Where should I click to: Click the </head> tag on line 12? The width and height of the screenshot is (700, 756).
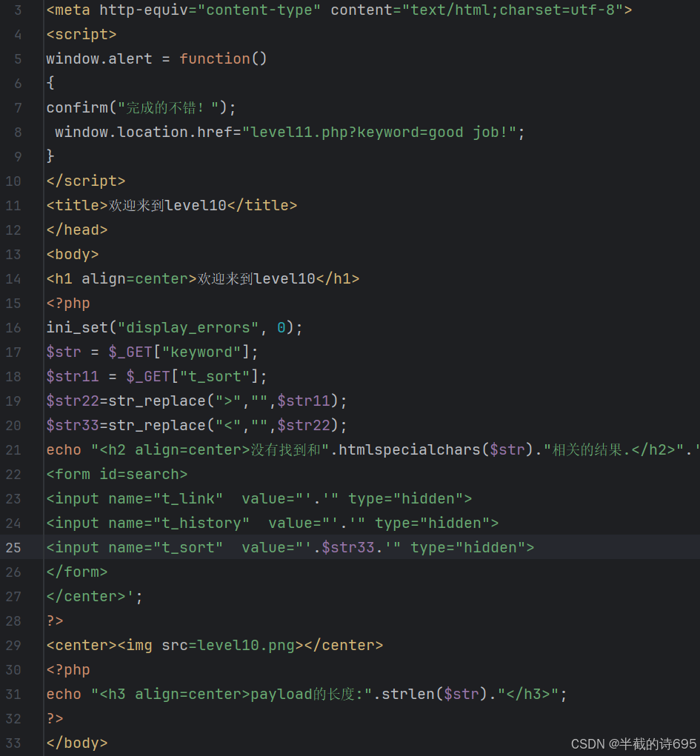tap(77, 230)
